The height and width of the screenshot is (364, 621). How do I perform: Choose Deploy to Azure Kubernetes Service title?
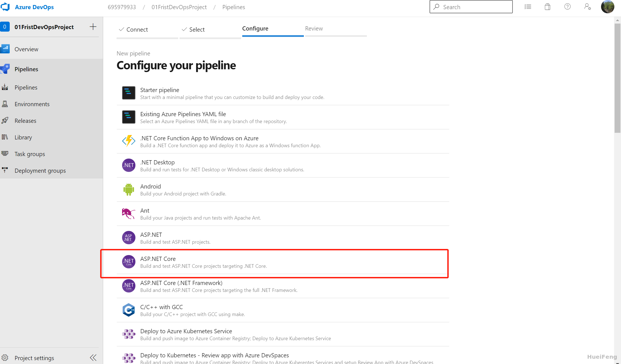186,331
